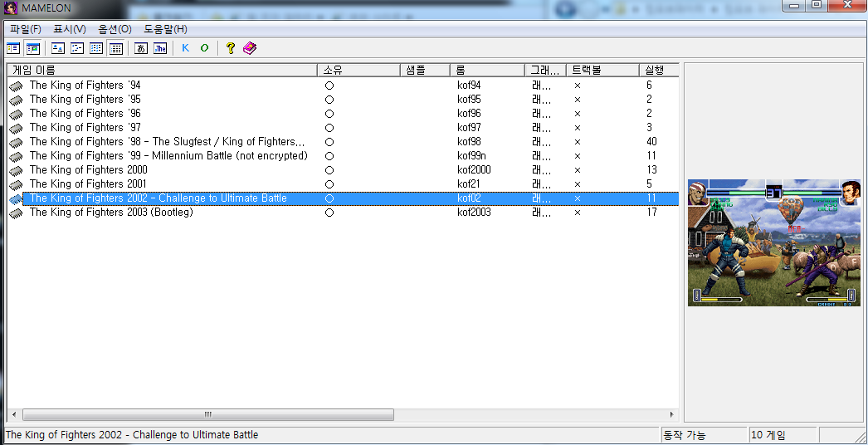Click chip icon beside The King of Fighters '97

coord(16,128)
